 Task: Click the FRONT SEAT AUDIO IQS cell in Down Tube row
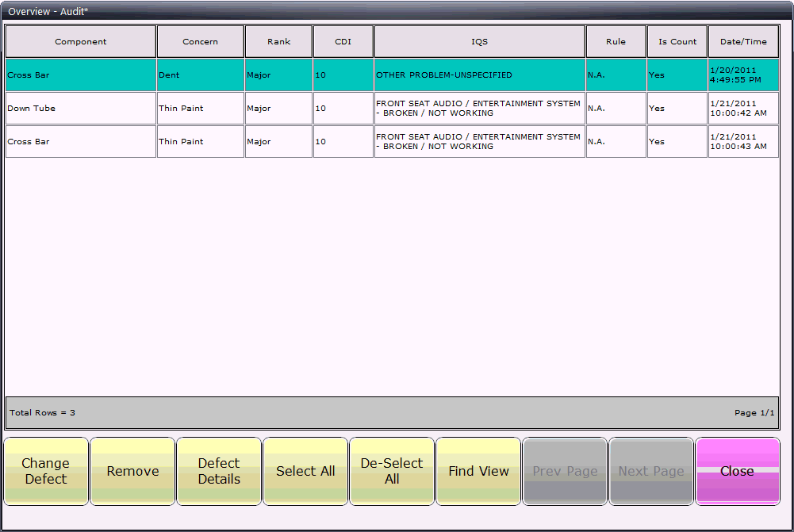[x=480, y=109]
